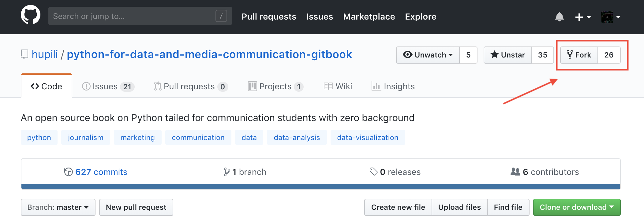This screenshot has width=644, height=222.
Task: Fork the repository with Fork button
Action: [x=579, y=55]
